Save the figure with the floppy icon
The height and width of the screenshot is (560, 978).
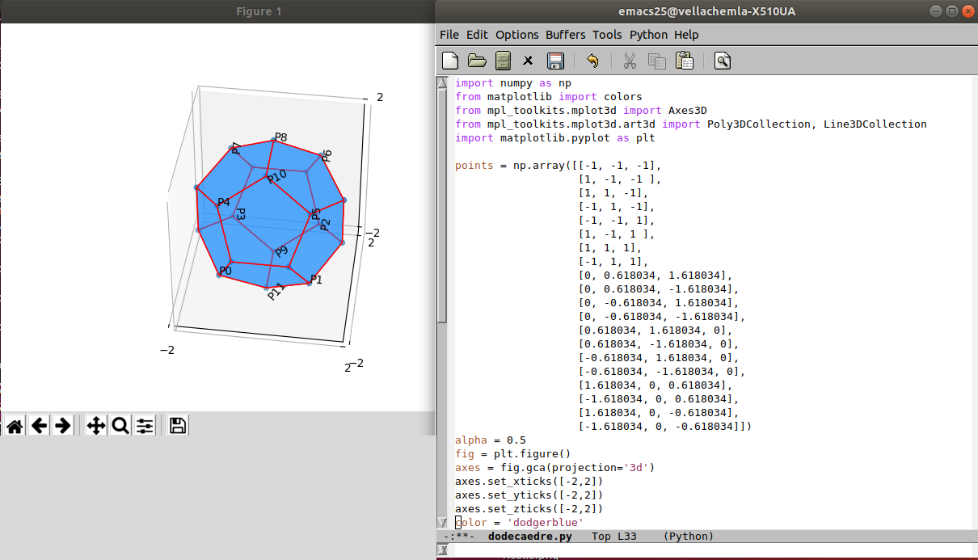(x=178, y=425)
